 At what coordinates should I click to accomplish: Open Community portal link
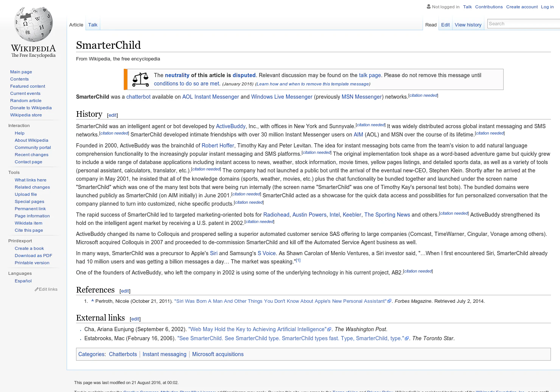pos(33,147)
